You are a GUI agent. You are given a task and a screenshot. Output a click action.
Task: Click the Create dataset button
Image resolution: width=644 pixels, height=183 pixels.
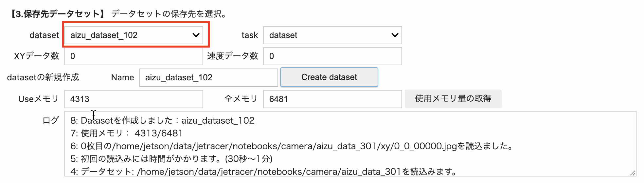coord(329,77)
